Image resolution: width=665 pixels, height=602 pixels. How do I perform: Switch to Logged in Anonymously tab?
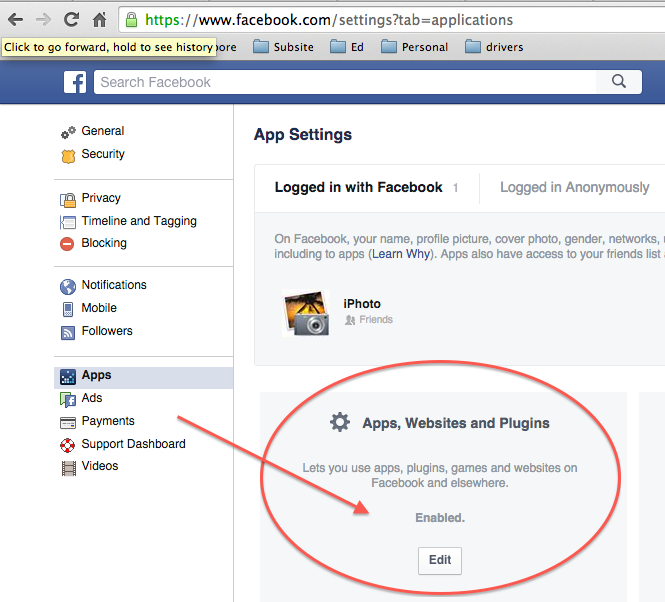[575, 188]
